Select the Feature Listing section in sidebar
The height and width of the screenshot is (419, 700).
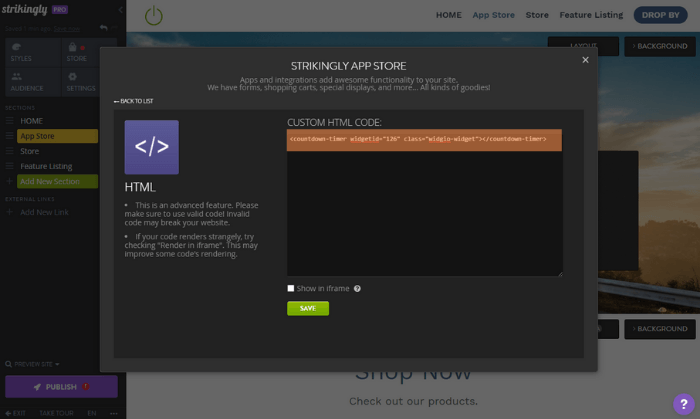[46, 166]
